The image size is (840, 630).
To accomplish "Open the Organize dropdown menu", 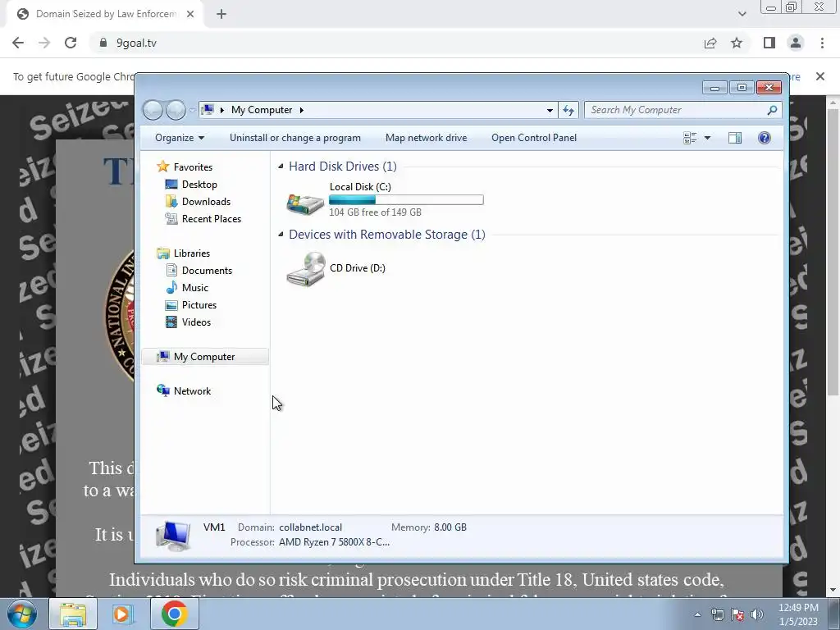I will click(180, 138).
